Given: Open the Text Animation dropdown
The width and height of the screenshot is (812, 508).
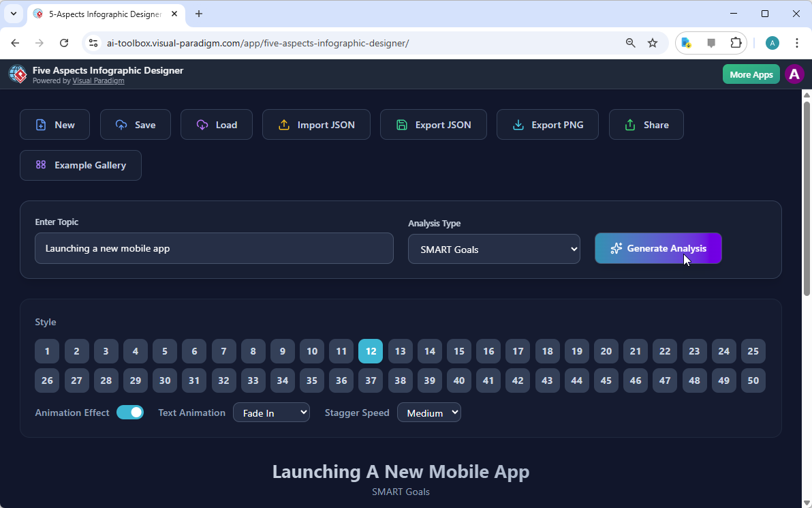Looking at the screenshot, I should 271,412.
